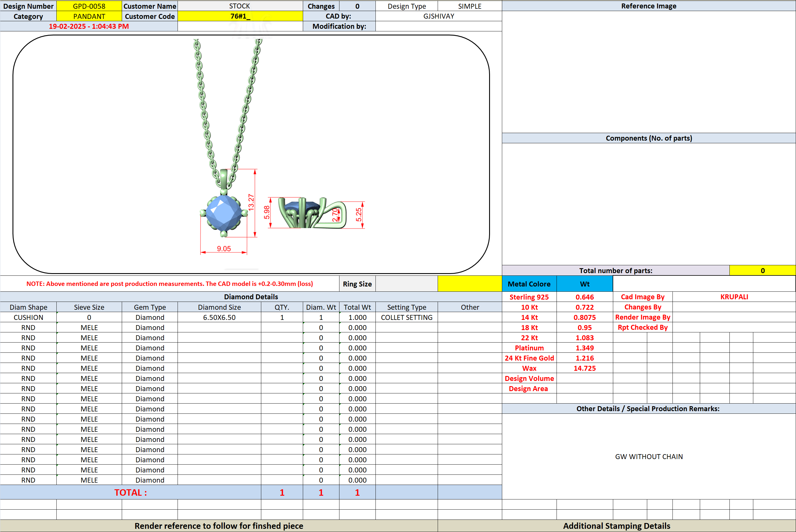Select the 22 Kt weight 1.083
Screen dimensions: 796x532
point(585,338)
